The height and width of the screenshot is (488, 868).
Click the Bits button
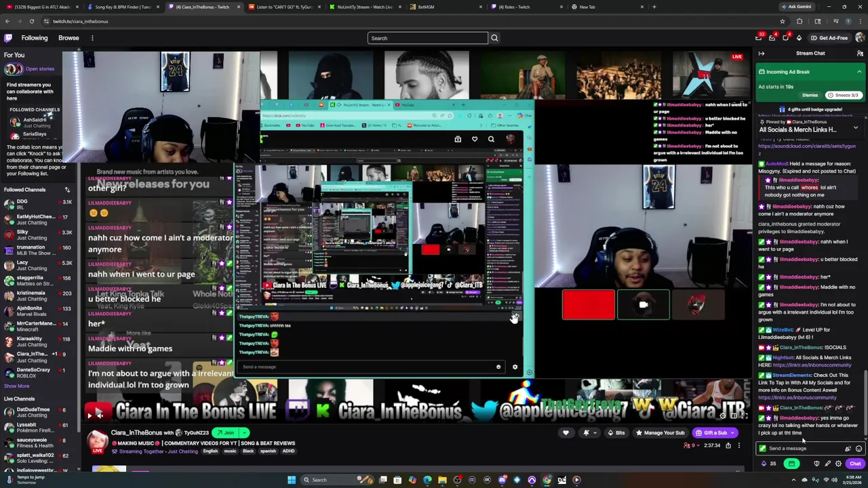[x=617, y=432]
